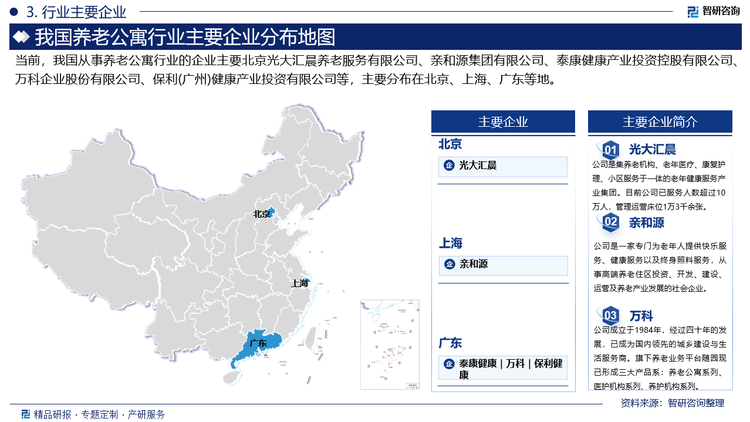Click the intro paragraph starting with 当前

378,70
